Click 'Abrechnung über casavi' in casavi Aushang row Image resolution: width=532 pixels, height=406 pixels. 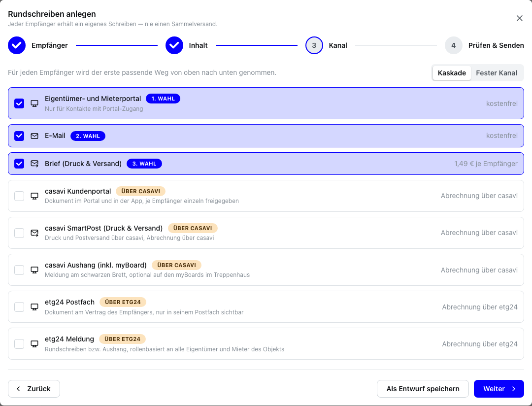(479, 270)
